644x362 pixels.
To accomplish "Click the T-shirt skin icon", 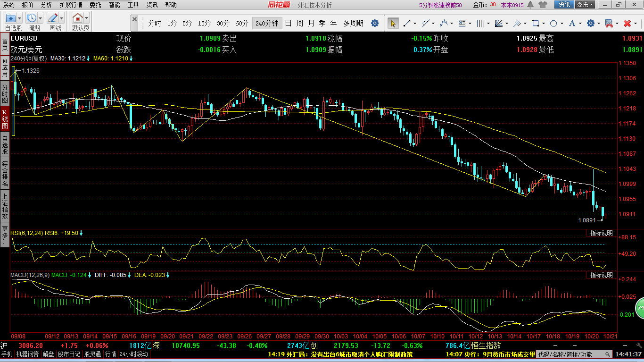I will 543,5.
